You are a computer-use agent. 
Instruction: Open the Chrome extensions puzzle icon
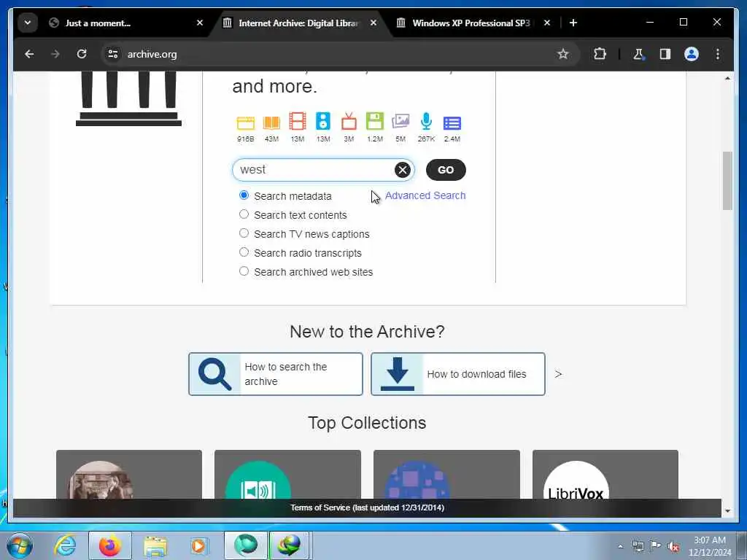[600, 54]
